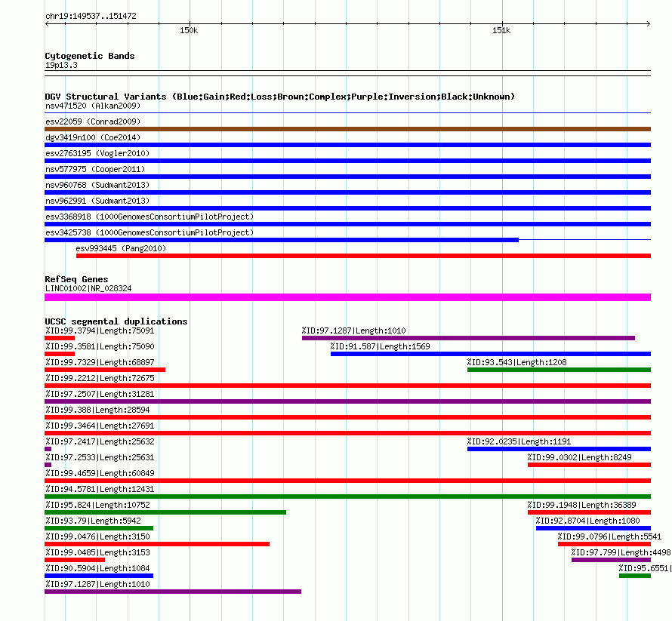
Task: Select variant esv2763195 (Vogler2010) label
Action: pos(97,153)
